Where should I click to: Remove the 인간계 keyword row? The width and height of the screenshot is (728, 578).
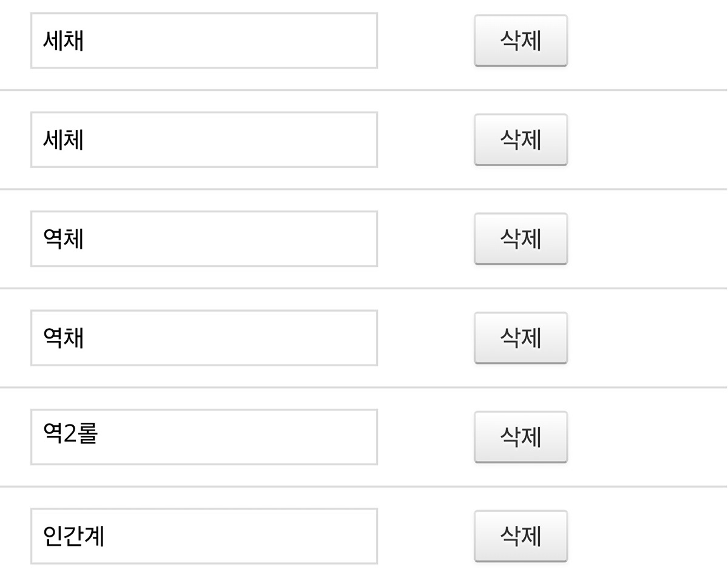(521, 536)
